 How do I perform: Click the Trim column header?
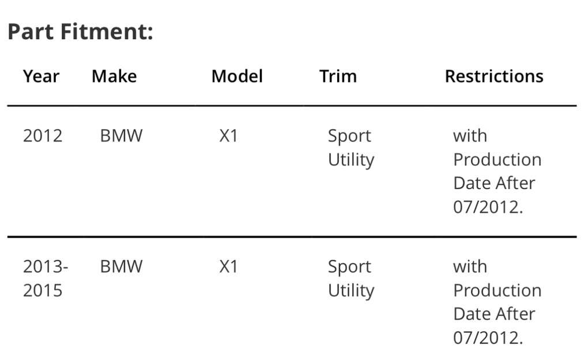coord(338,77)
